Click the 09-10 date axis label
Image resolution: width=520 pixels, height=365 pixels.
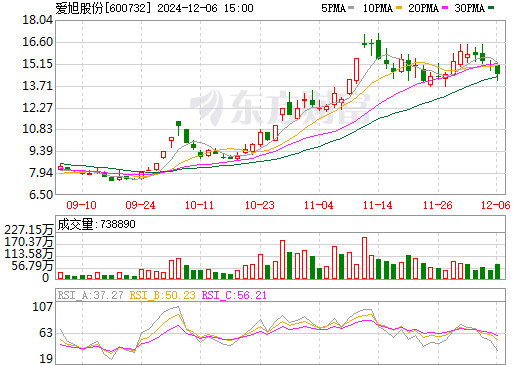click(x=81, y=205)
